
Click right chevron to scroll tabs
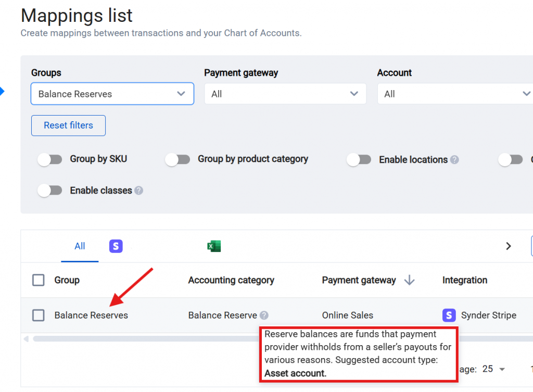509,246
